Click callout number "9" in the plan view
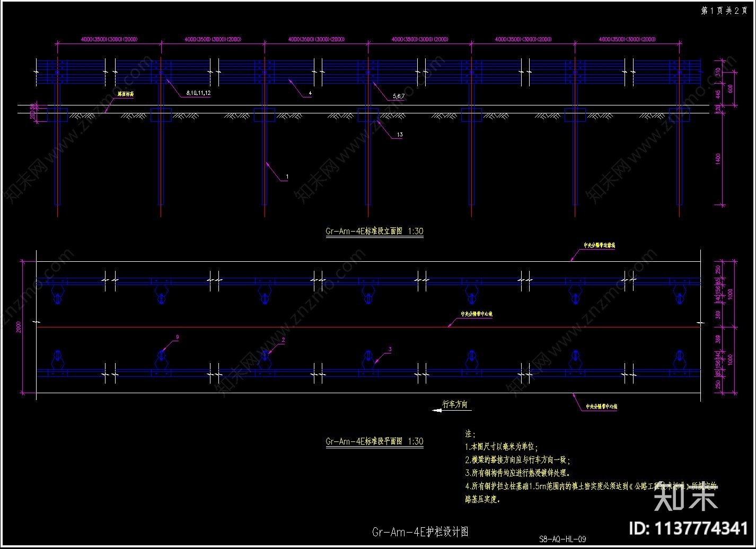This screenshot has width=756, height=549. pos(177,337)
